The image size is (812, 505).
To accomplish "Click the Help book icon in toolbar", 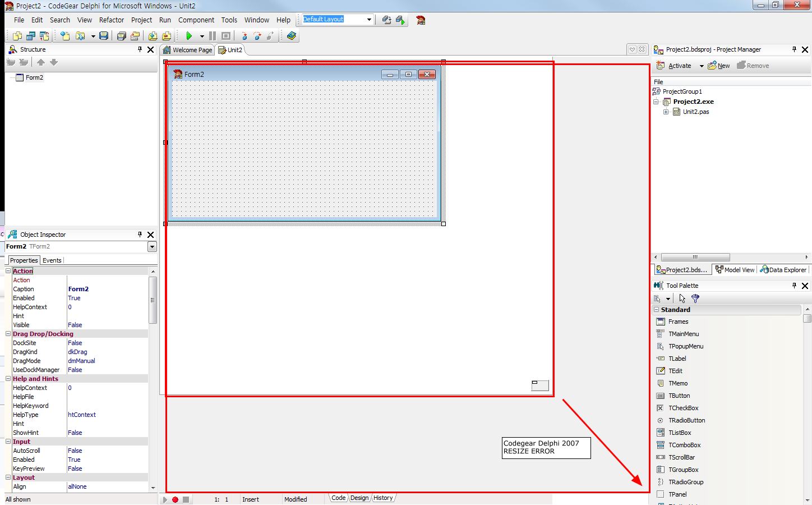I will pyautogui.click(x=291, y=36).
